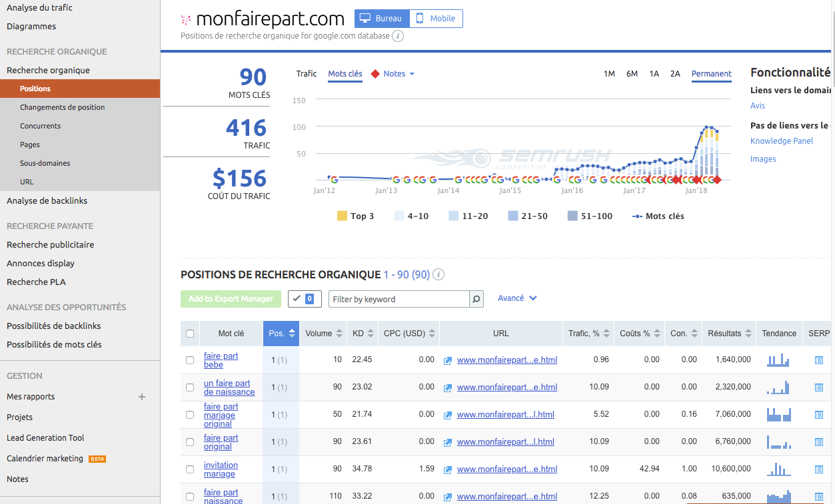Open the Images feature link

click(x=763, y=159)
